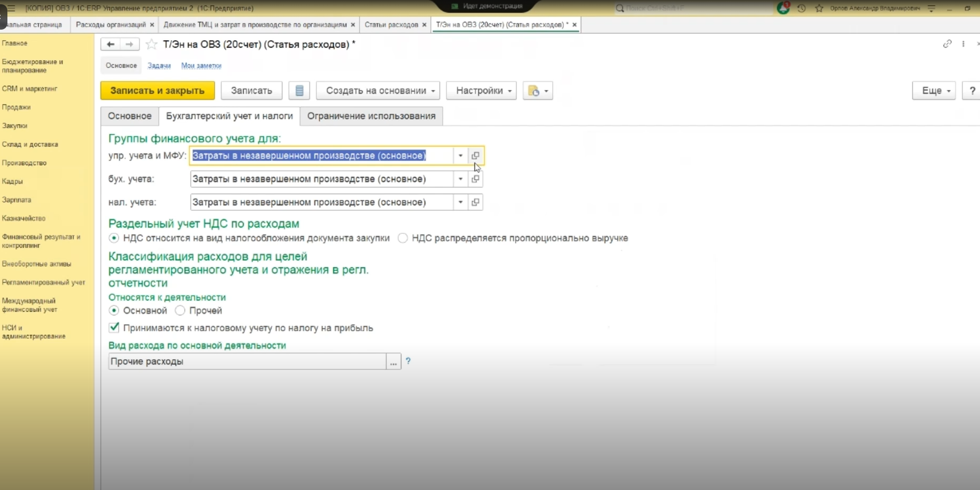Click the blue help hint next to Прочие расходы
This screenshot has width=980, height=490.
point(408,361)
